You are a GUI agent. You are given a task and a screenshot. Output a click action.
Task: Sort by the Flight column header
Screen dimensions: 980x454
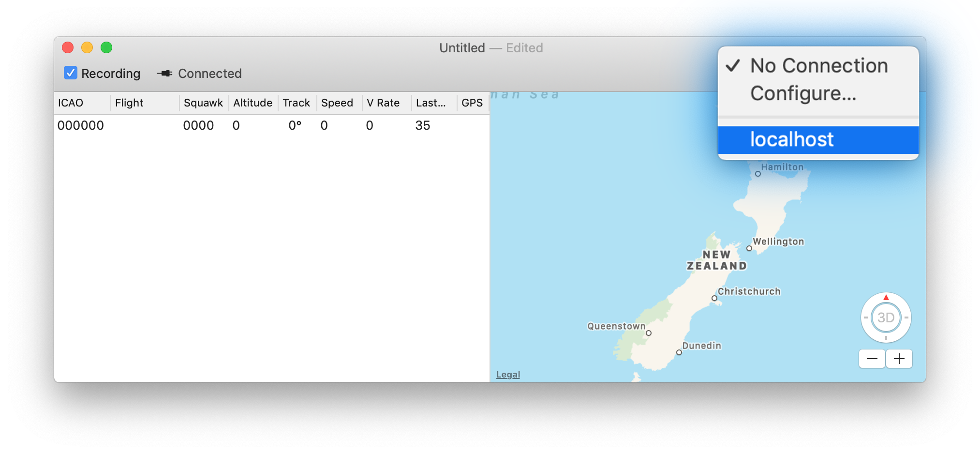(144, 103)
